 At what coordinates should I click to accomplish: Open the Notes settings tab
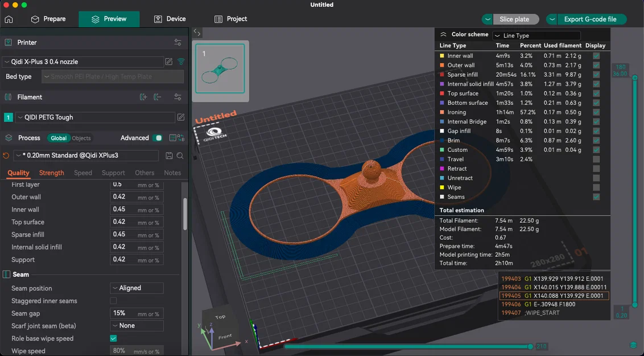[172, 173]
